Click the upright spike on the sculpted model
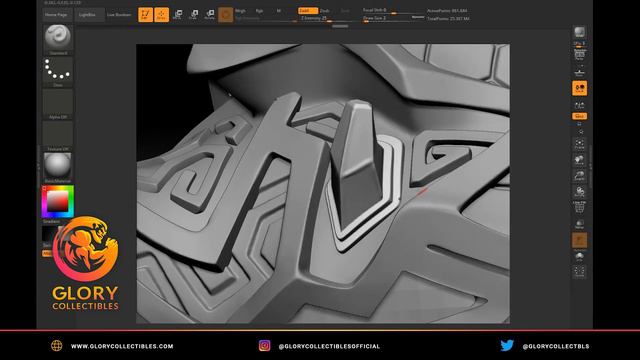The height and width of the screenshot is (360, 640). coord(356,162)
